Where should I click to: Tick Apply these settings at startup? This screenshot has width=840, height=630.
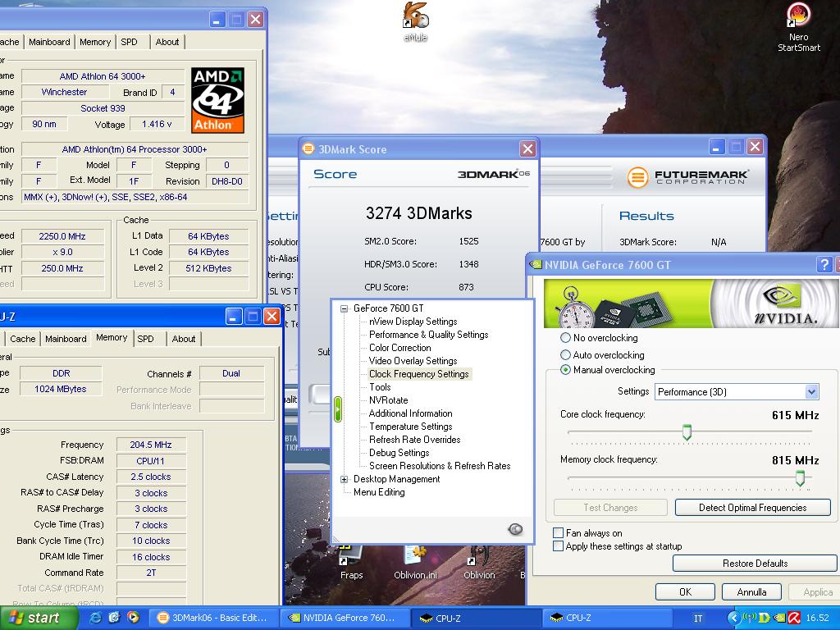pyautogui.click(x=558, y=546)
